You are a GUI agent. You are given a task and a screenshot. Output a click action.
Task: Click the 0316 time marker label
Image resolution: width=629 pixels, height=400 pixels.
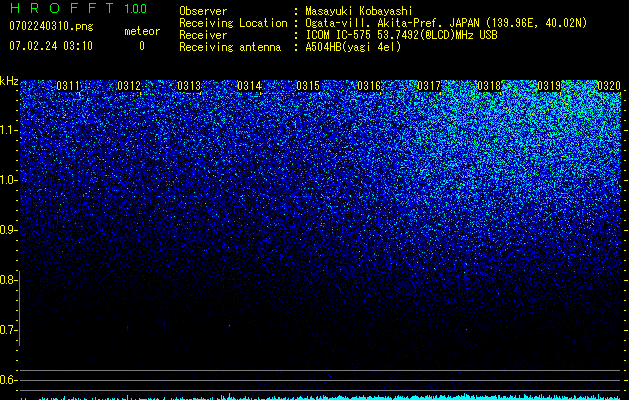[x=369, y=85]
